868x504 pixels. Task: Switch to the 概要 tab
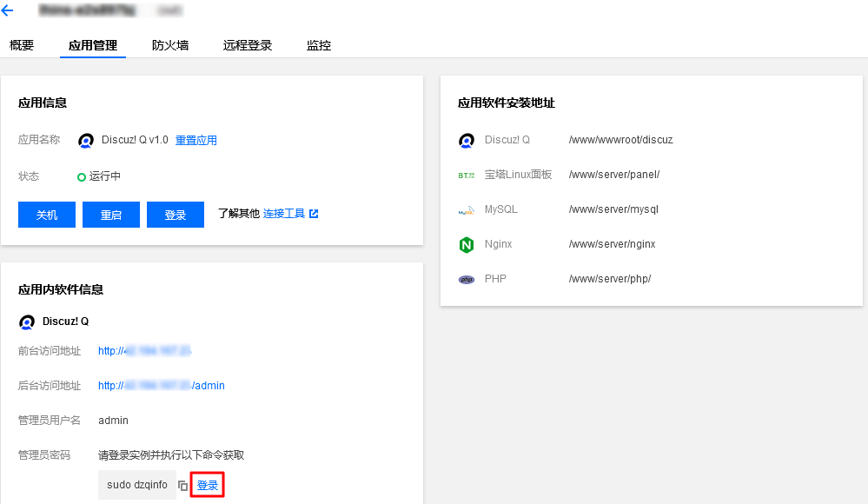(22, 45)
